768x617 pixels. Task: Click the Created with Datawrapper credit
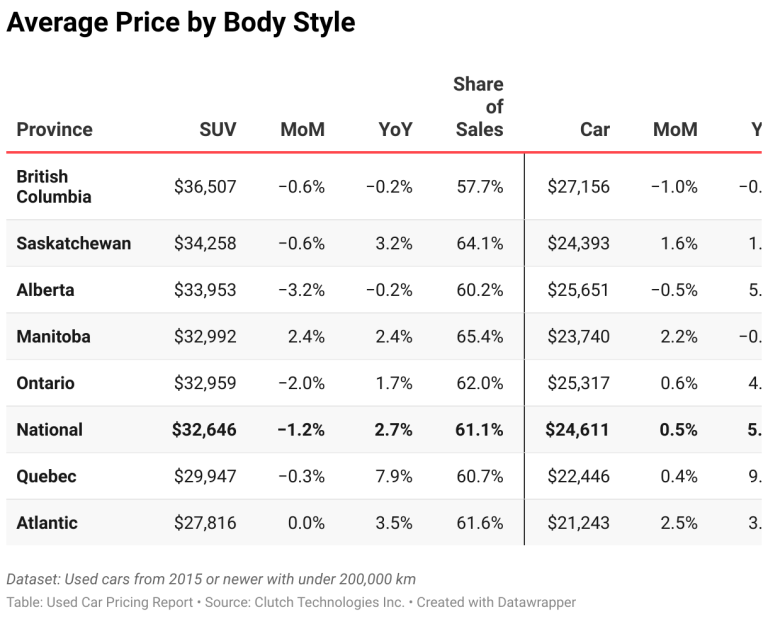point(496,602)
